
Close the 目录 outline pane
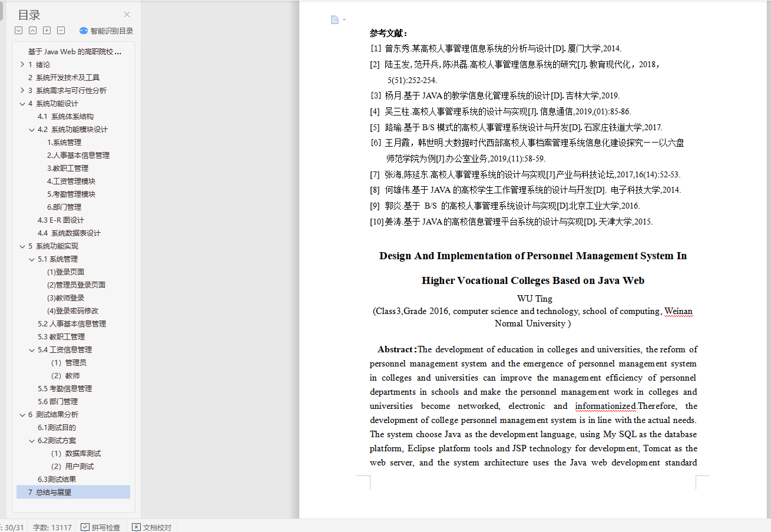click(127, 15)
